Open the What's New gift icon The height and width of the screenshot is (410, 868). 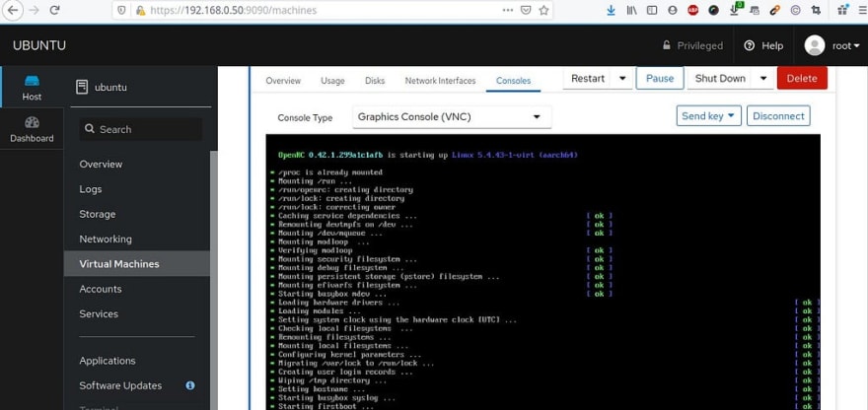(x=843, y=10)
